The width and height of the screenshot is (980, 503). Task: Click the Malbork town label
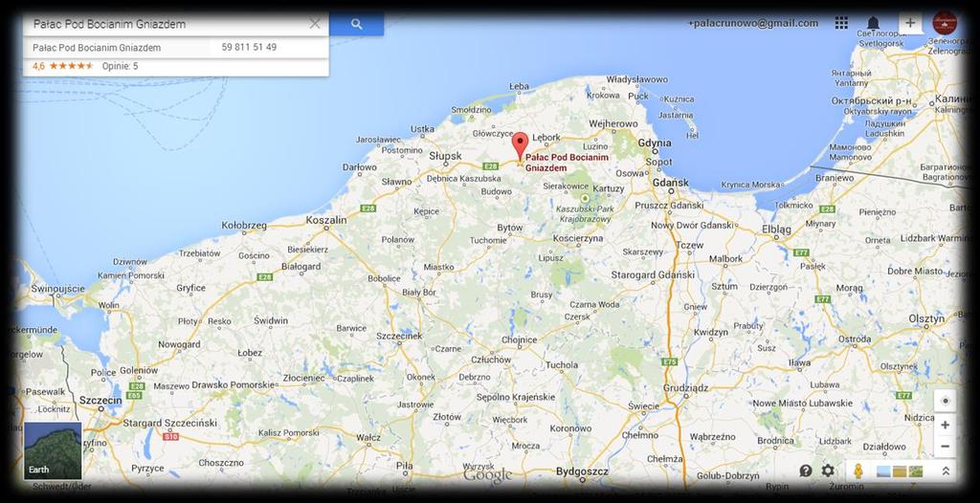pos(725,258)
